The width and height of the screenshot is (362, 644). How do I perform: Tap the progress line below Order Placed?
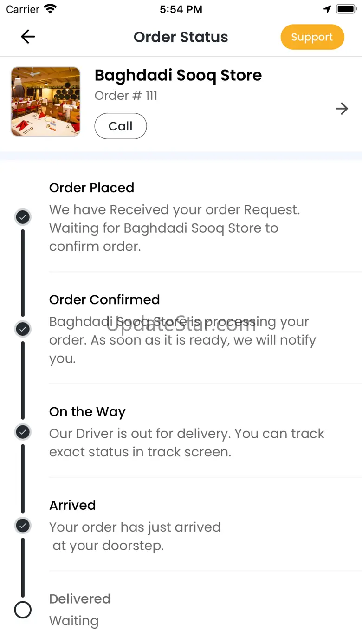(23, 273)
